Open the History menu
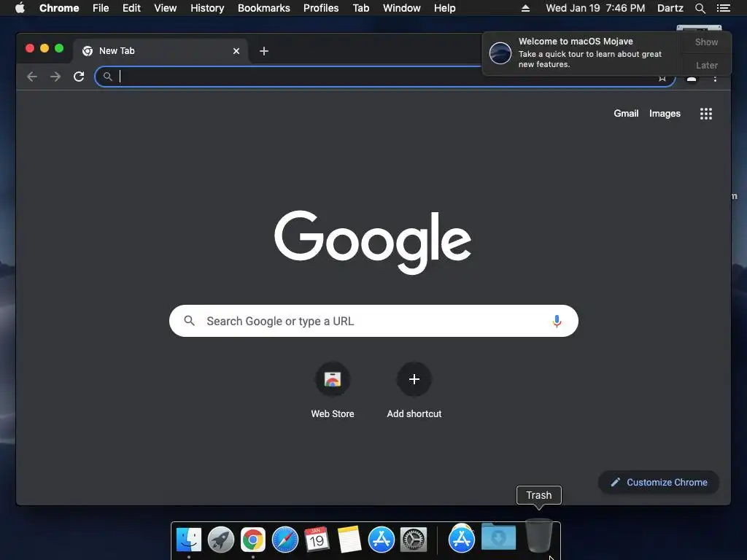The height and width of the screenshot is (560, 747). pyautogui.click(x=207, y=8)
